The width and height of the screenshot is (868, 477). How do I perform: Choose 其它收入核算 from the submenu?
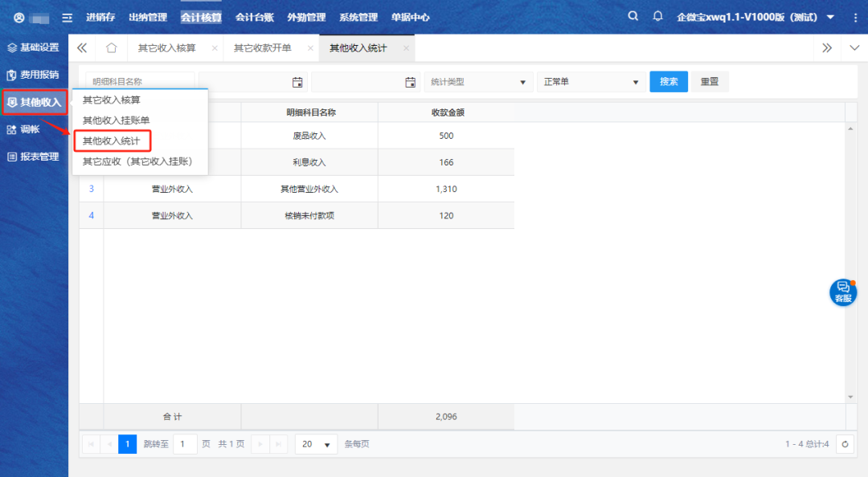[111, 100]
